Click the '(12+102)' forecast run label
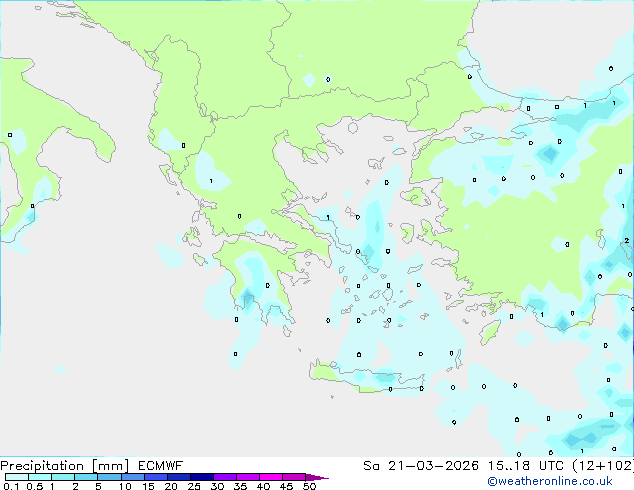 pos(603,466)
